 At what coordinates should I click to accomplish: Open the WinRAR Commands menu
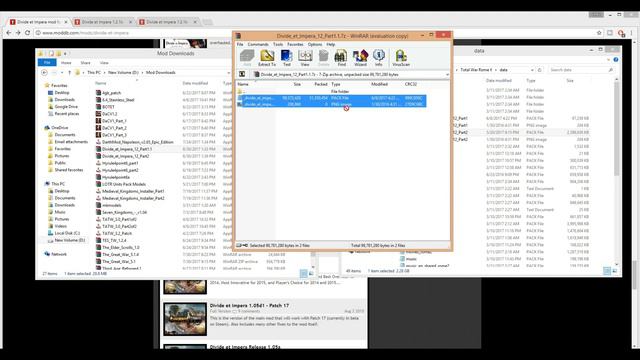258,44
